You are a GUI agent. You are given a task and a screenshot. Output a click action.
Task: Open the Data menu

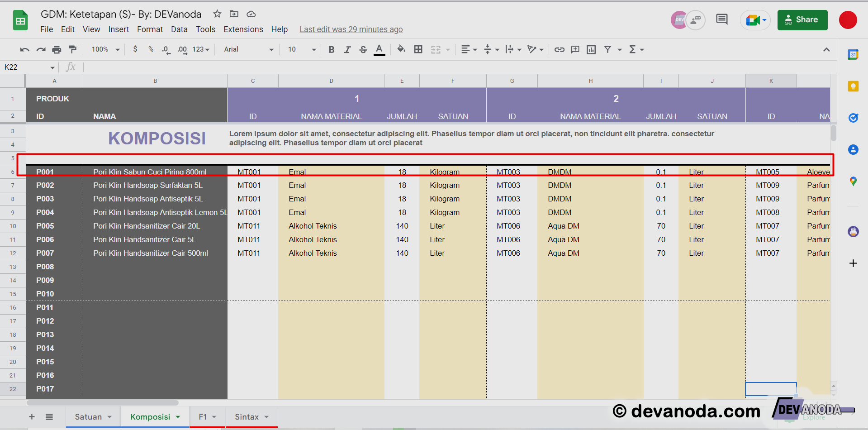pos(179,29)
